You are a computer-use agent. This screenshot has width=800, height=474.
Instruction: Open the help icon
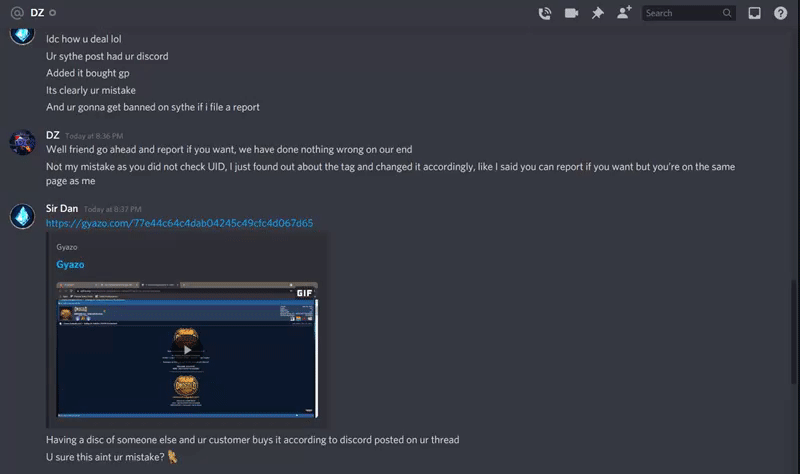point(780,13)
